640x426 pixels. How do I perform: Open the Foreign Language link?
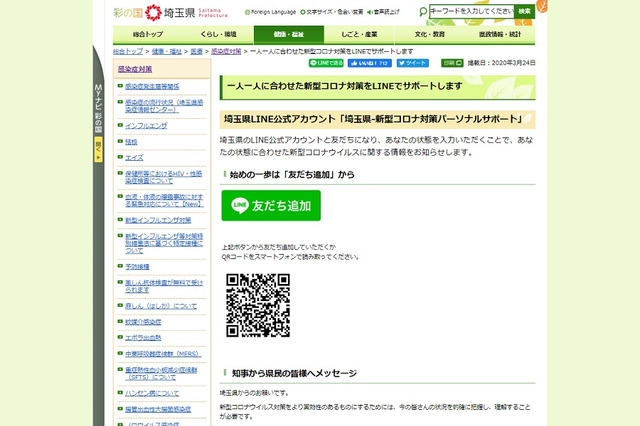271,12
